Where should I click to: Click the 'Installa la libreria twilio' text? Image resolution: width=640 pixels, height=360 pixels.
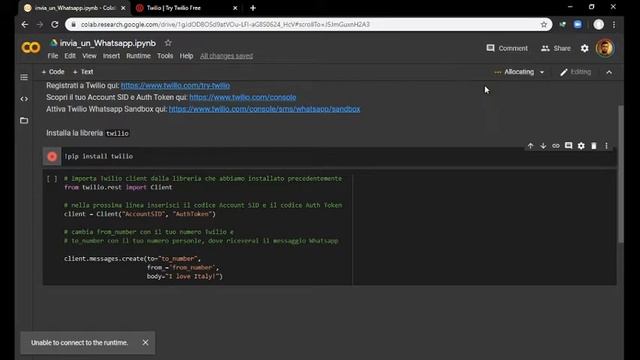(x=88, y=133)
